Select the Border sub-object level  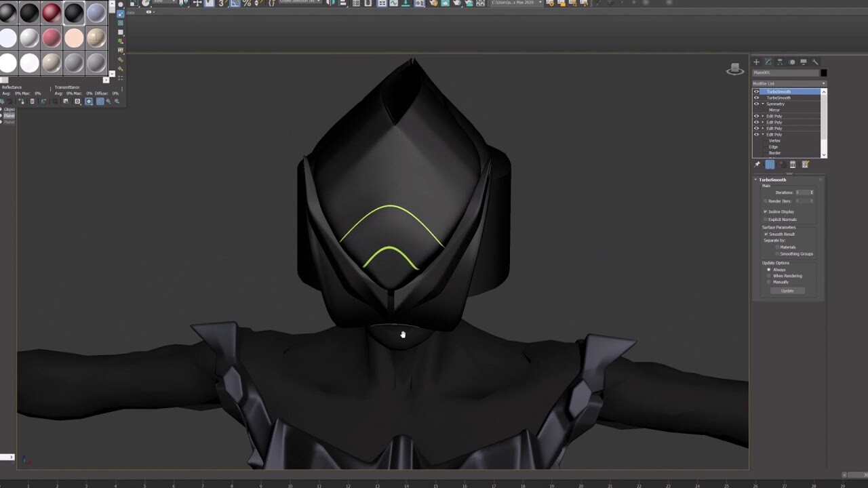click(x=774, y=152)
